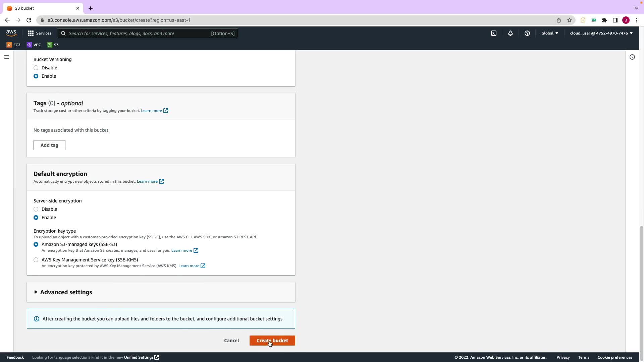Open the Global region dropdown
This screenshot has height=362, width=644.
point(549,33)
